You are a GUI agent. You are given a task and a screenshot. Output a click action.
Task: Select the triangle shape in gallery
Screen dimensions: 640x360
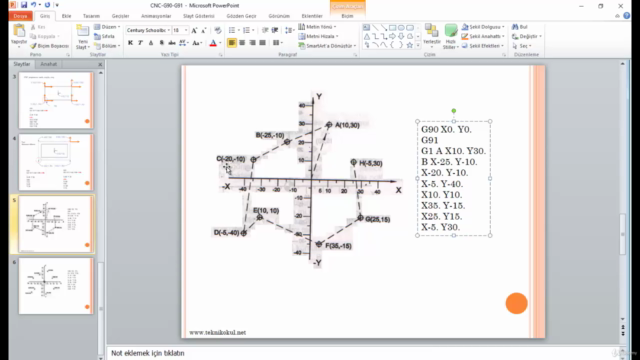pyautogui.click(x=367, y=36)
